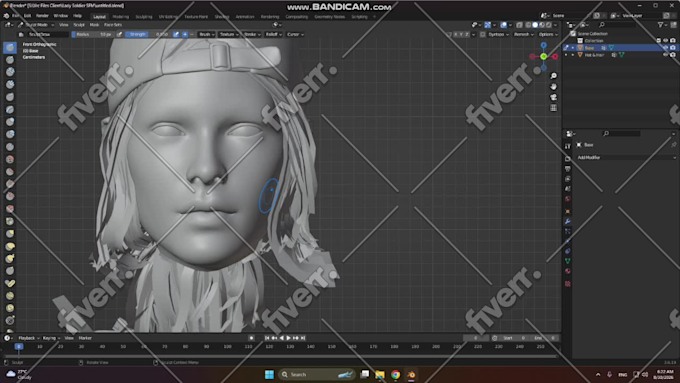Adjust the brush Strength slider
Image resolution: width=680 pixels, height=383 pixels.
click(x=148, y=34)
